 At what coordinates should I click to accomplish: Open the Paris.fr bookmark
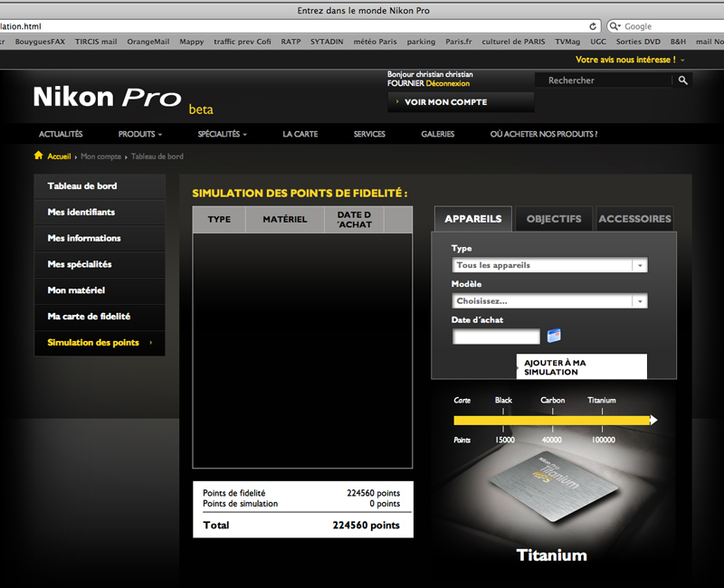459,42
